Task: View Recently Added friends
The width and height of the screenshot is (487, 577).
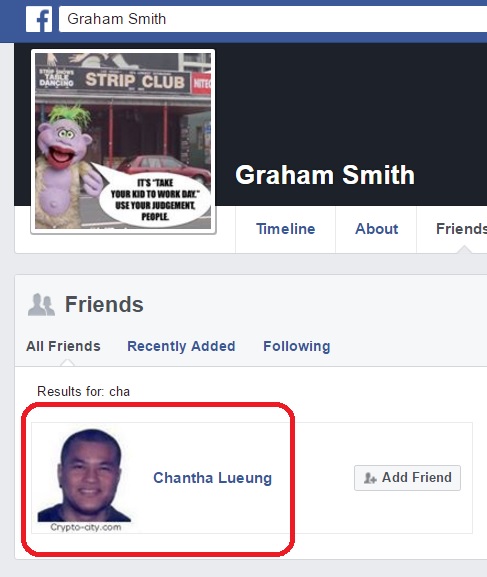Action: click(x=181, y=346)
